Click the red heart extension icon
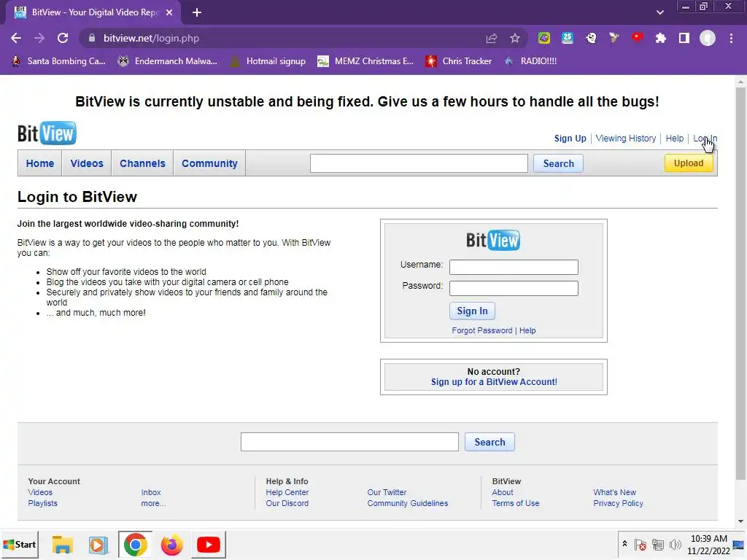747x560 pixels. coord(638,38)
